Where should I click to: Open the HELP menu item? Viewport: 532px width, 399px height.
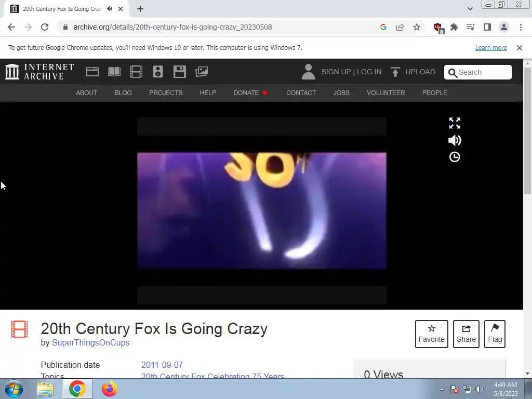(208, 92)
